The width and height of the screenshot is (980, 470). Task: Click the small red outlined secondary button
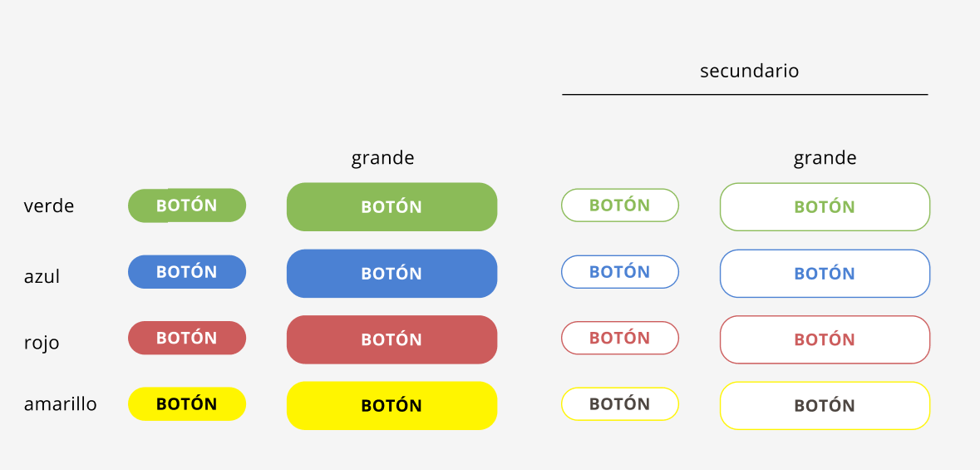click(620, 338)
